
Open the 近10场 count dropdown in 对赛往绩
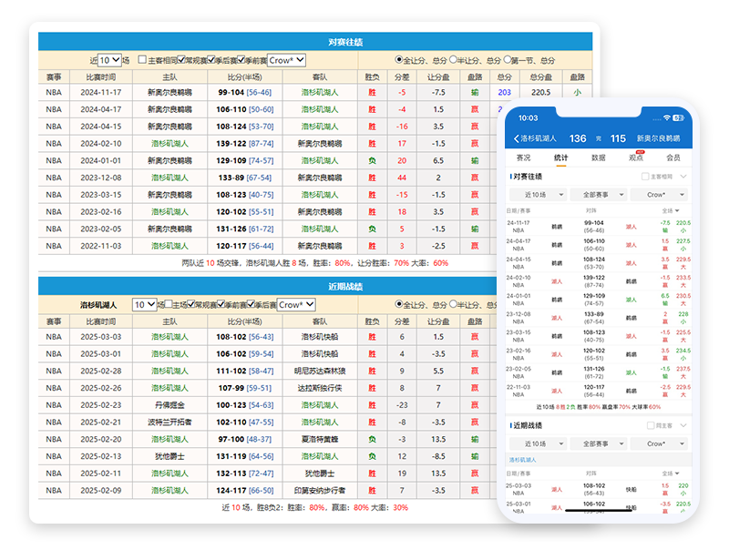click(x=109, y=60)
